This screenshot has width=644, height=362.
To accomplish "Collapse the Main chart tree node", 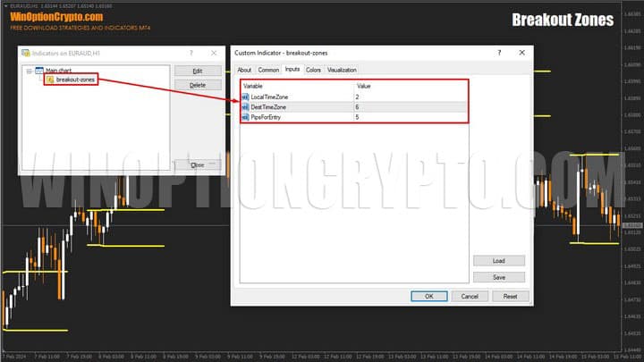I will [29, 71].
